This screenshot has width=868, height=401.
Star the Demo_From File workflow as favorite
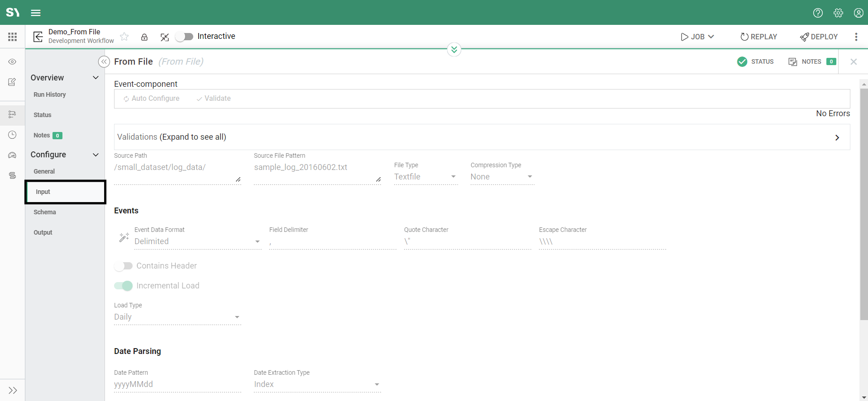tap(124, 37)
